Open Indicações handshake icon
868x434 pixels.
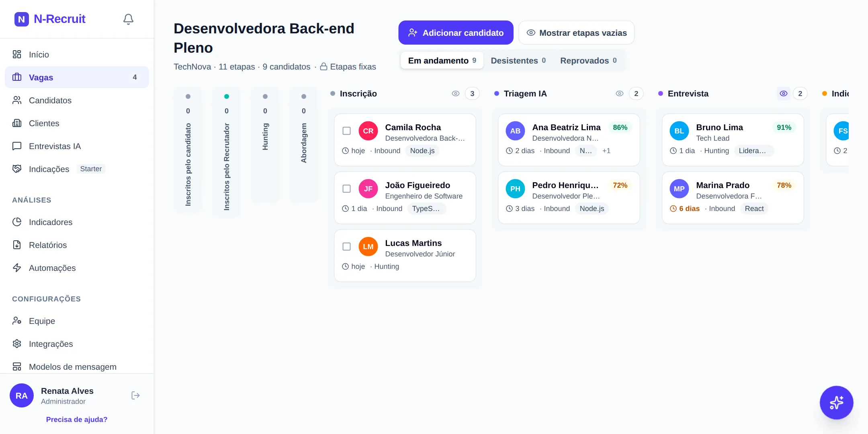pyautogui.click(x=17, y=169)
